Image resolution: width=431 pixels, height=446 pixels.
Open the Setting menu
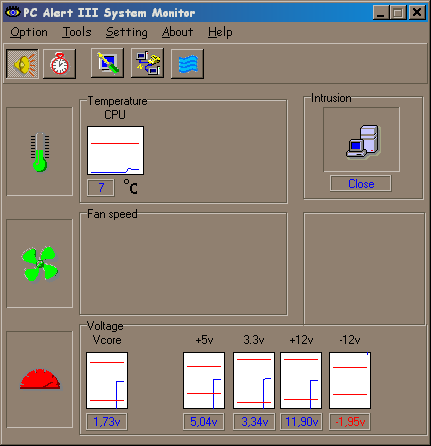(127, 32)
